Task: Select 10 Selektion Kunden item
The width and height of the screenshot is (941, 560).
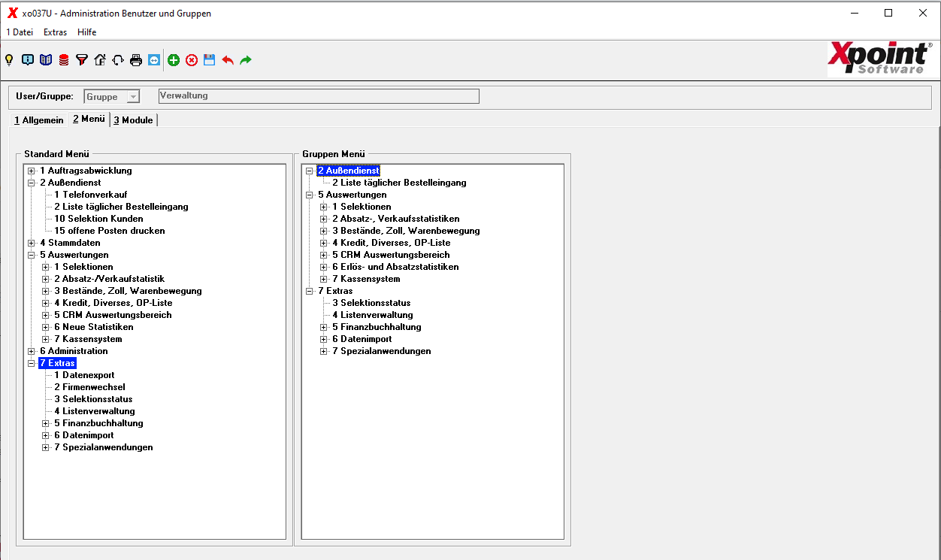Action: [98, 219]
